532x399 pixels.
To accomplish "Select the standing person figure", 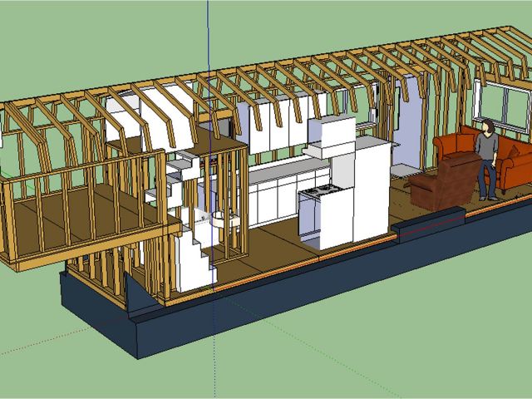I will pyautogui.click(x=486, y=158).
